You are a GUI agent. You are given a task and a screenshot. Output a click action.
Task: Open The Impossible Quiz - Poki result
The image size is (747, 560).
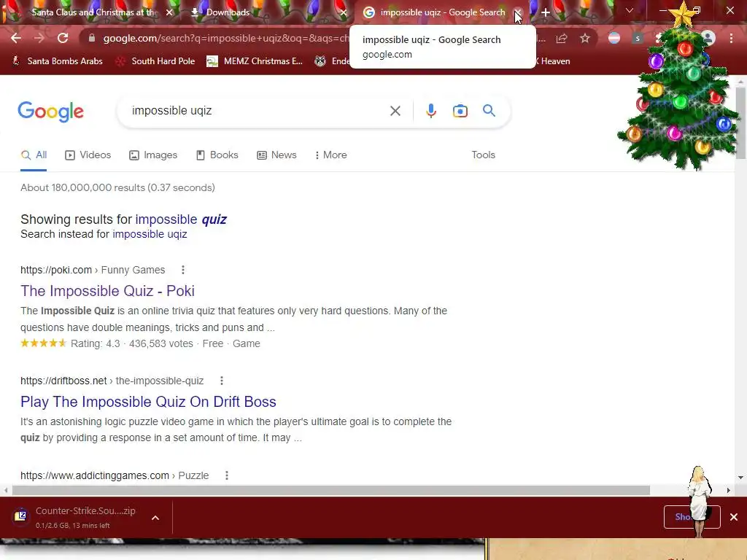coord(108,291)
